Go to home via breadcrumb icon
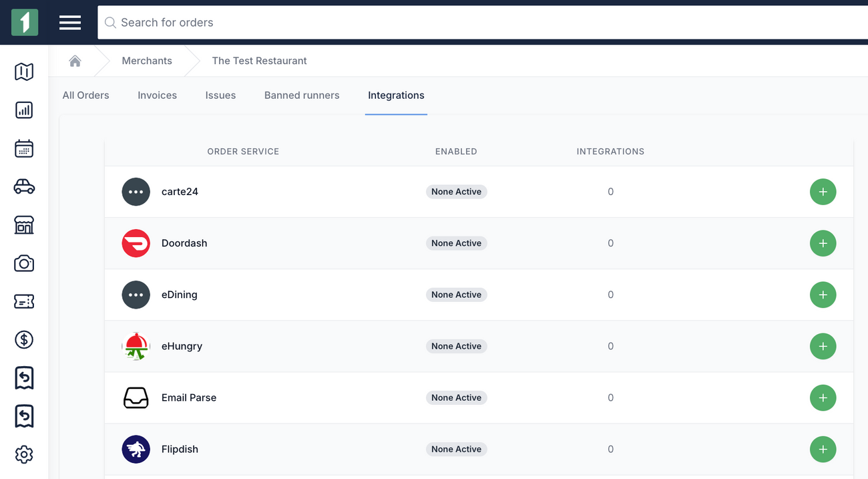The width and height of the screenshot is (868, 479). click(x=75, y=61)
